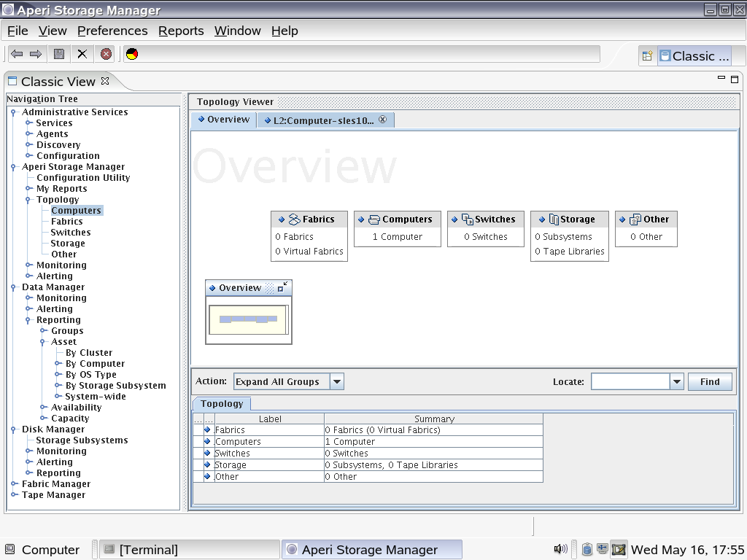
Task: Click the Find button
Action: [710, 381]
